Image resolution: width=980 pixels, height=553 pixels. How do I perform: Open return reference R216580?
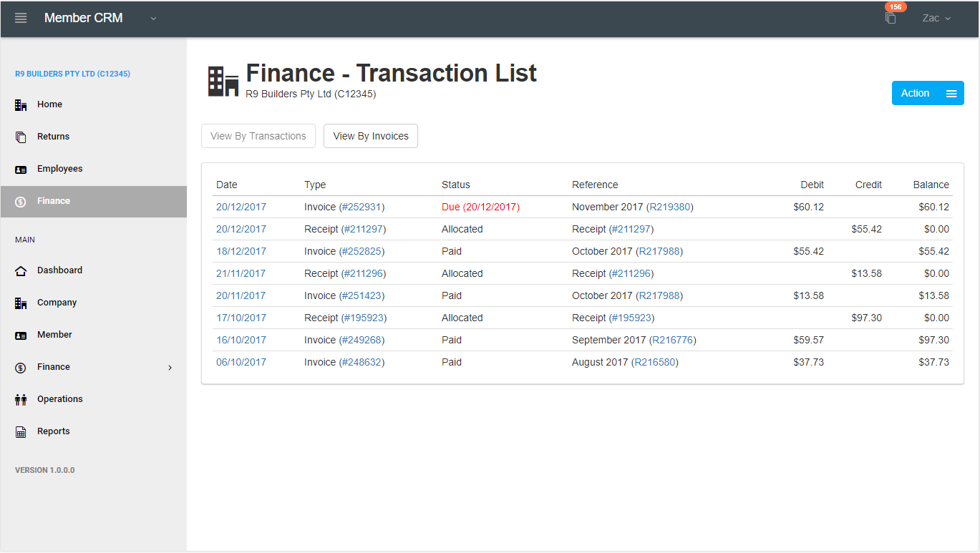[654, 362]
